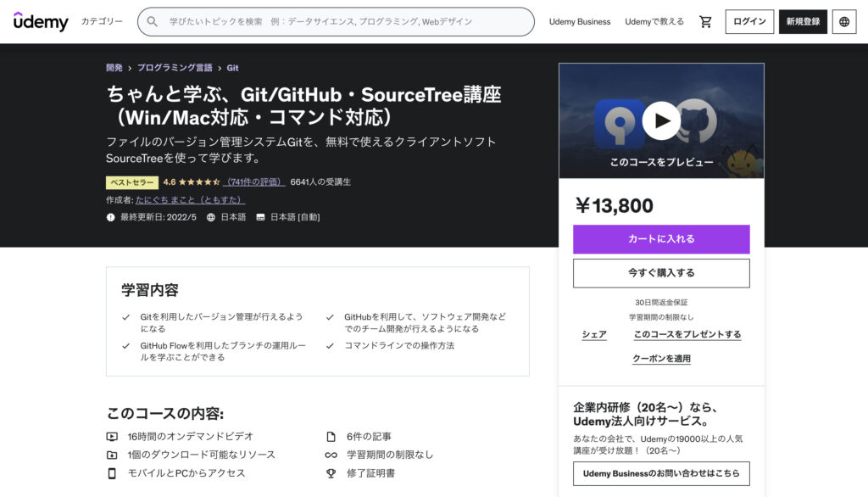Image resolution: width=868 pixels, height=497 pixels.
Task: Click the 日本語 [自動] subtitle text
Action: (x=295, y=217)
